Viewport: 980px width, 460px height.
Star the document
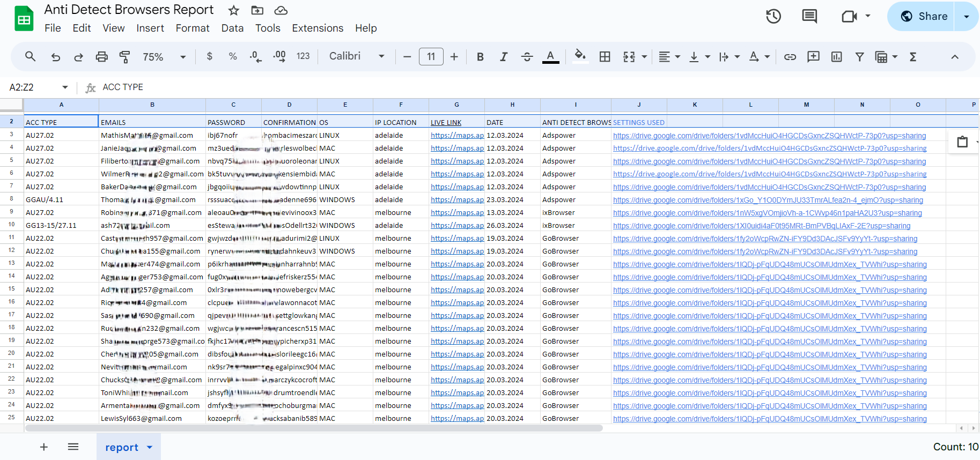coord(233,10)
